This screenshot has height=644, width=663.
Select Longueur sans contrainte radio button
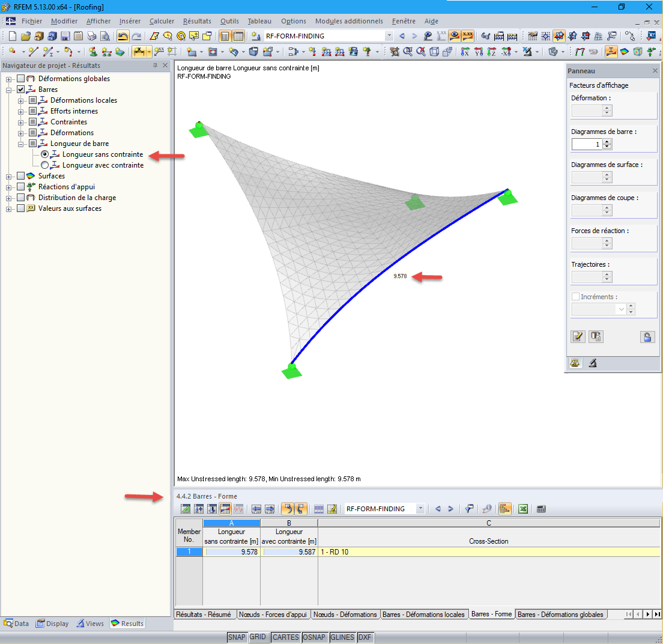point(44,154)
